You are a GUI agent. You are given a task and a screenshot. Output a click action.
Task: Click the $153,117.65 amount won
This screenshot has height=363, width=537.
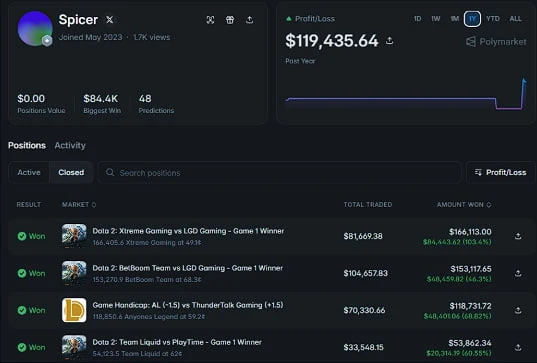[471, 268]
